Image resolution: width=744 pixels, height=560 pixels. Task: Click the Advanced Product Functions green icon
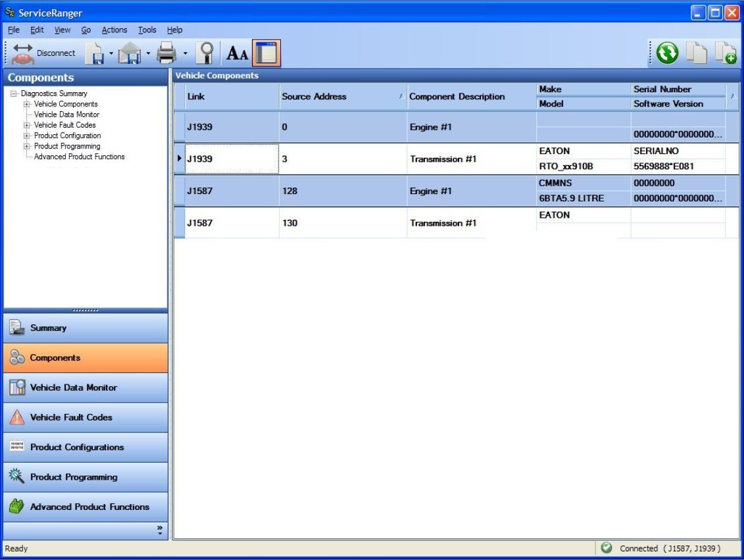16,506
